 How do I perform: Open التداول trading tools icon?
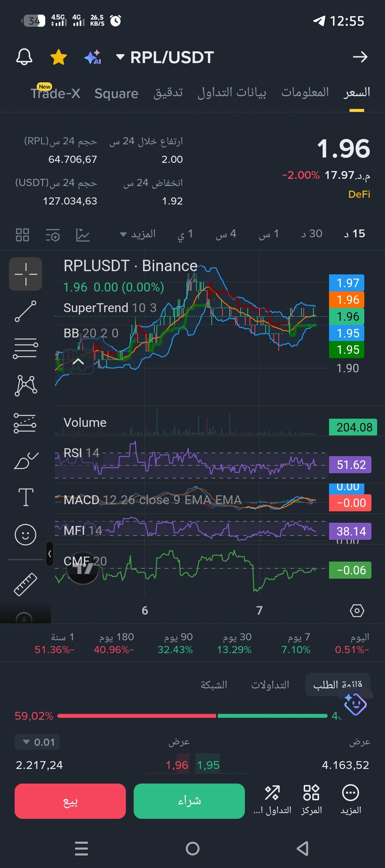click(272, 800)
